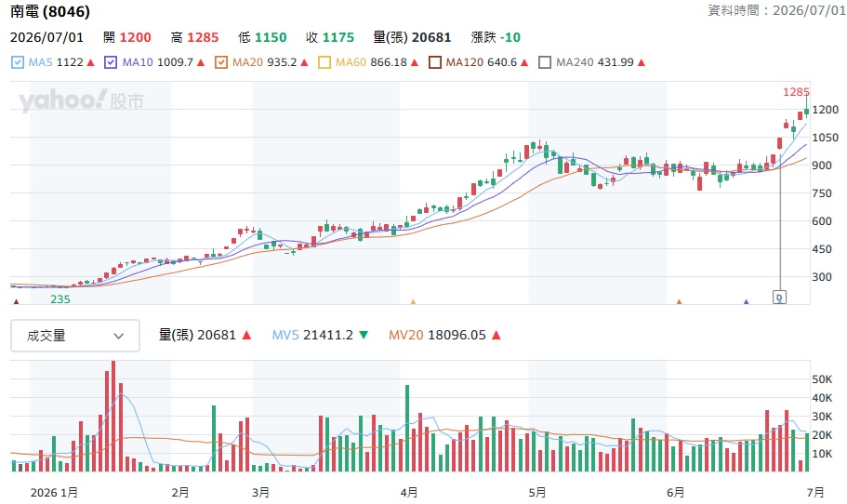The height and width of the screenshot is (504, 847).
Task: Click the chevron arrow in 成交量 selector
Action: point(119,336)
